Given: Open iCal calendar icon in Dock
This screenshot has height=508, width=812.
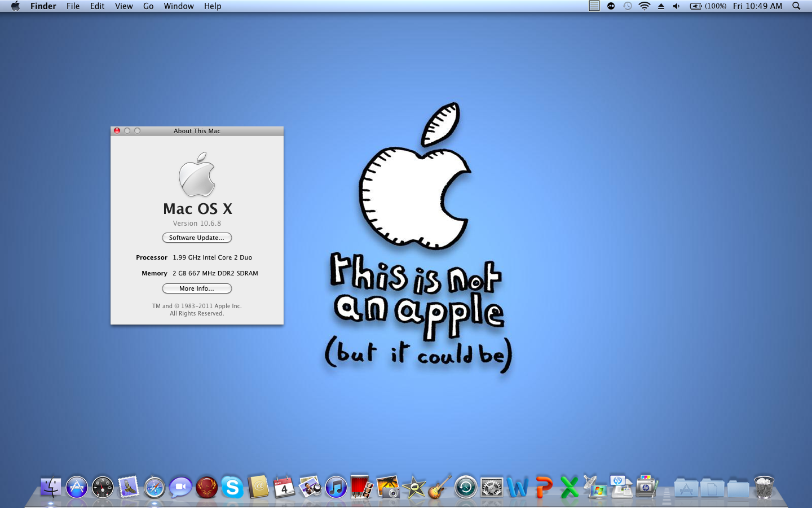Looking at the screenshot, I should click(x=284, y=487).
